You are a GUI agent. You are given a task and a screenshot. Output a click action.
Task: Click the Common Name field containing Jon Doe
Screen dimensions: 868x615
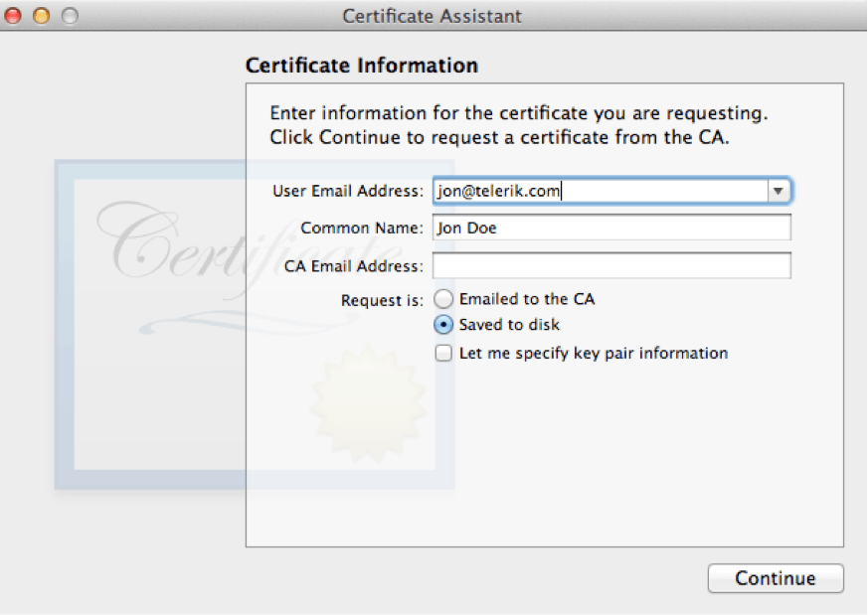[611, 228]
